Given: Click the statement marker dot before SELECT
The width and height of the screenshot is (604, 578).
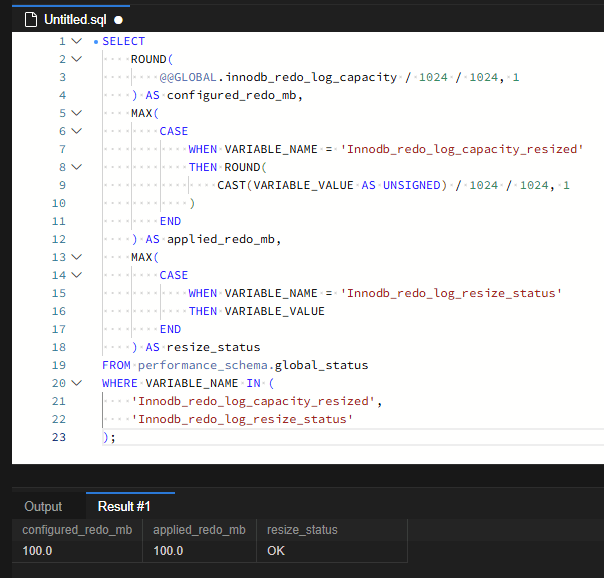Looking at the screenshot, I should (96, 42).
